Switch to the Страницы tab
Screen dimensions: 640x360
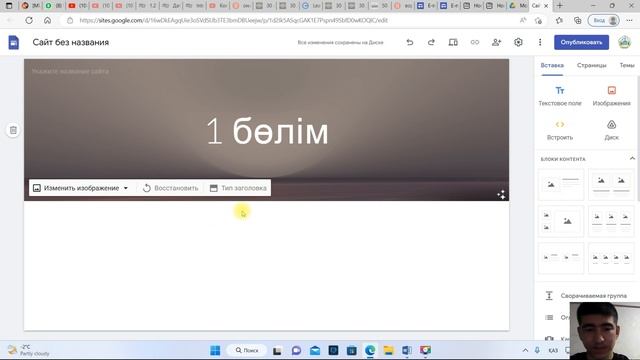[x=591, y=65]
